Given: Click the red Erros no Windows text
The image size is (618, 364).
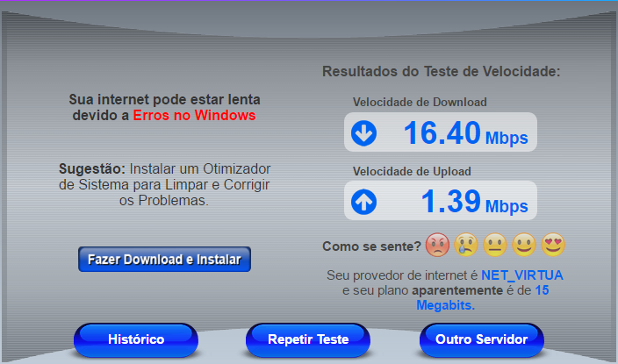Looking at the screenshot, I should tap(194, 116).
